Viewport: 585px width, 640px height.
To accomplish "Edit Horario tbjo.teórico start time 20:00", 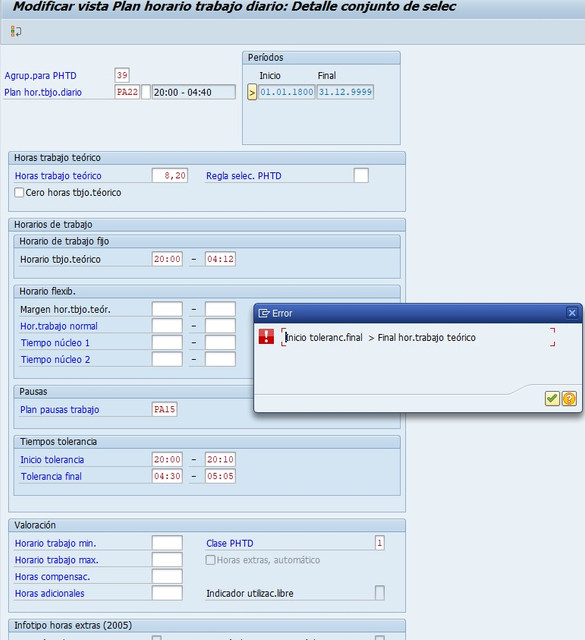I will [x=167, y=259].
